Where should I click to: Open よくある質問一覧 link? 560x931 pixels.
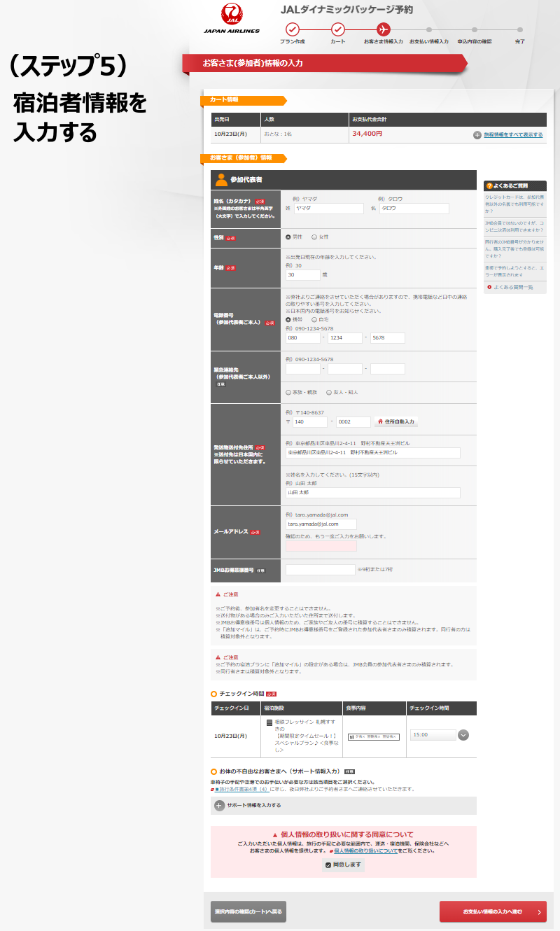click(x=514, y=287)
